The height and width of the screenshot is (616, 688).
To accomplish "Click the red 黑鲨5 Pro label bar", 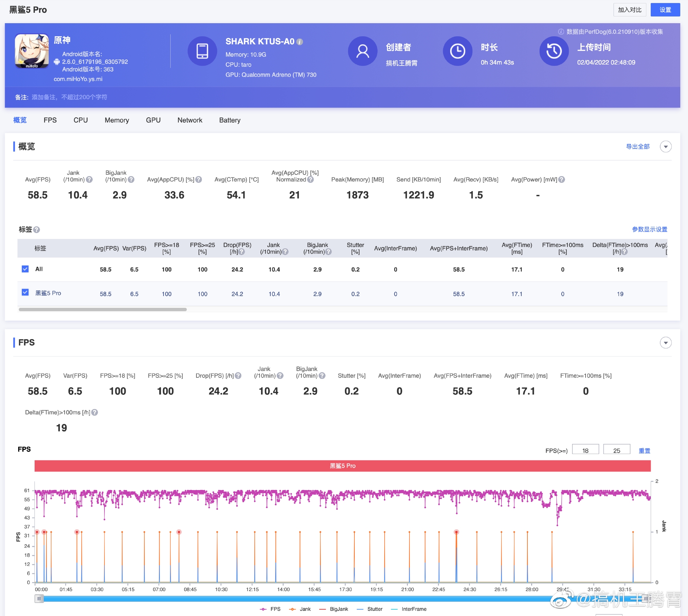I will click(342, 466).
